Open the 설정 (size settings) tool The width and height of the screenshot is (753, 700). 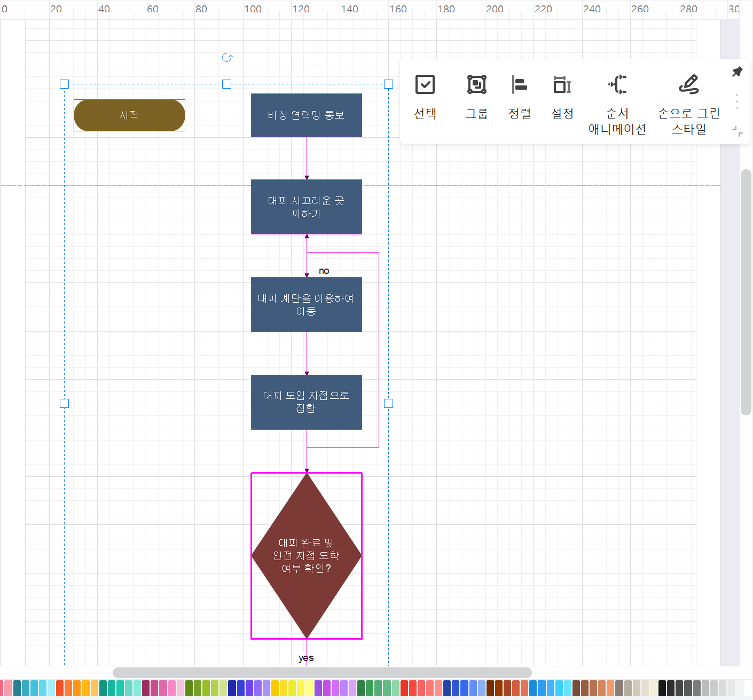[x=562, y=84]
